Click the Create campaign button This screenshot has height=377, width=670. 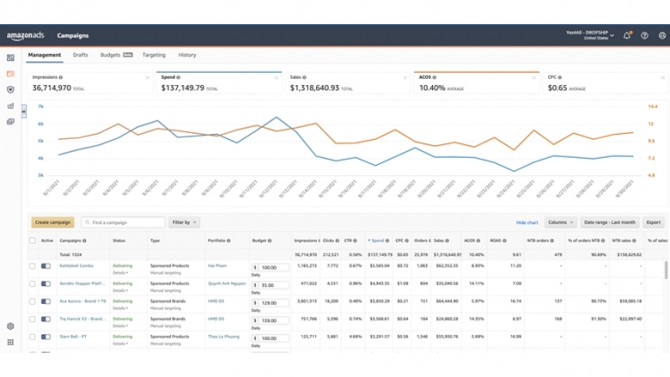53,222
